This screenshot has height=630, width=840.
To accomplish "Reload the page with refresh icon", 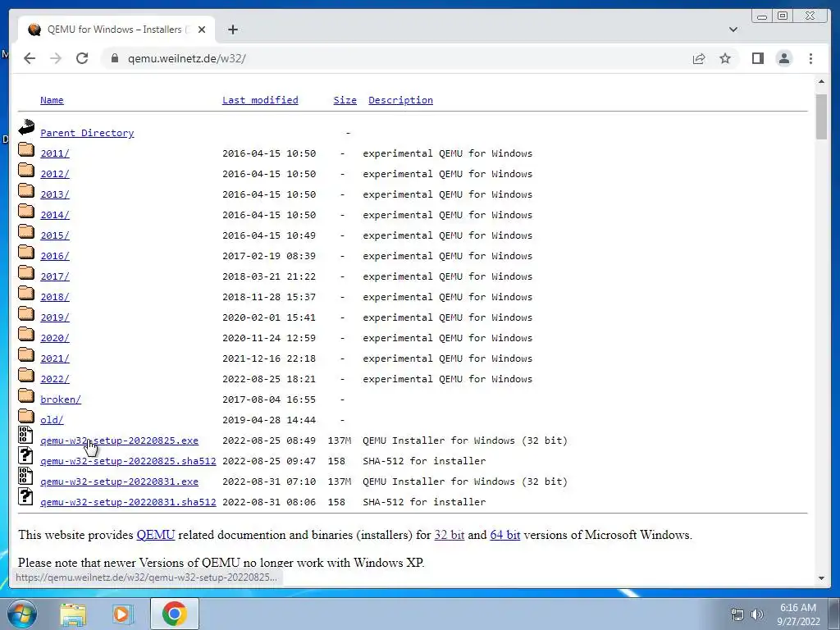I will coord(82,58).
